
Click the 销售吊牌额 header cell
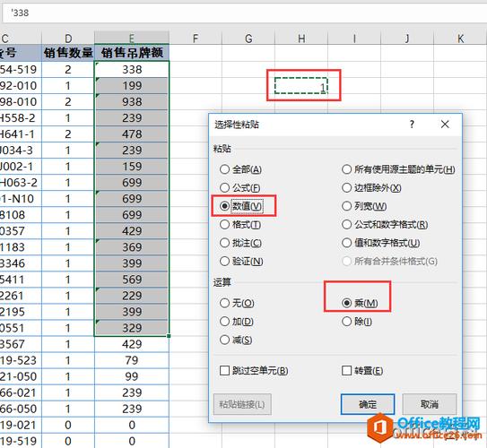pyautogui.click(x=132, y=53)
